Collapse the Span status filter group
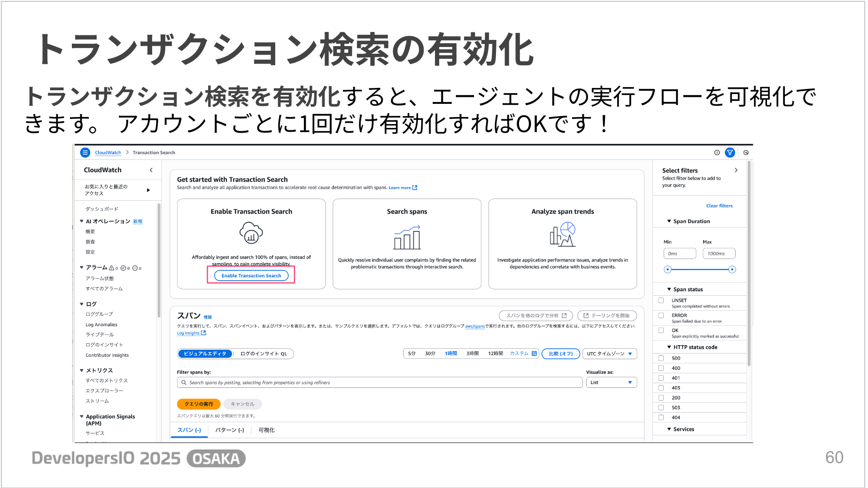 point(669,289)
